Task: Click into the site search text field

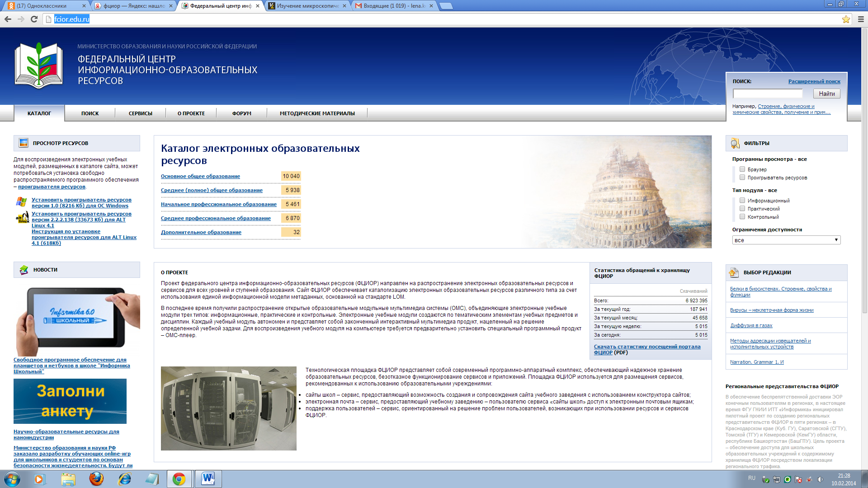Action: 768,94
